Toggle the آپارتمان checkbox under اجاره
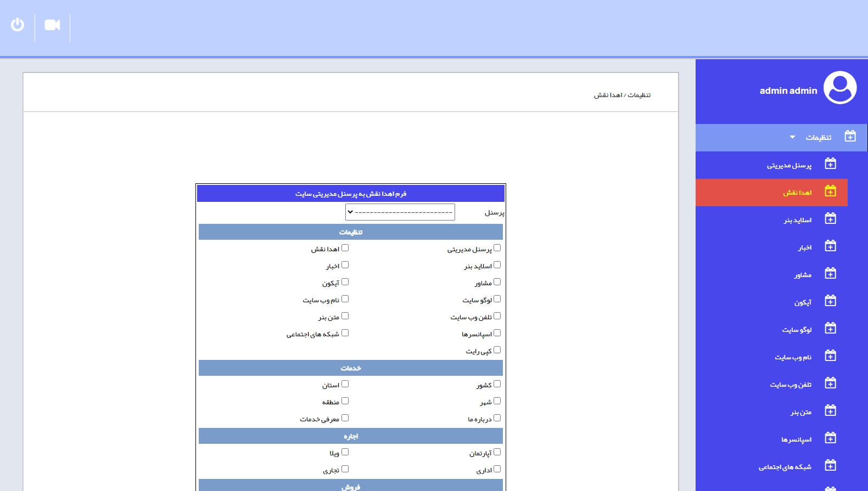Viewport: 868px width, 491px height. [x=497, y=452]
